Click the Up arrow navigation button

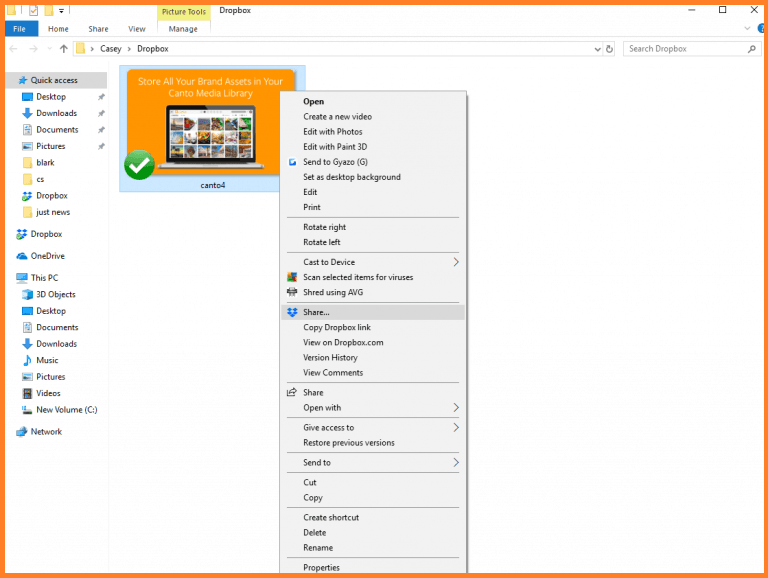click(64, 49)
